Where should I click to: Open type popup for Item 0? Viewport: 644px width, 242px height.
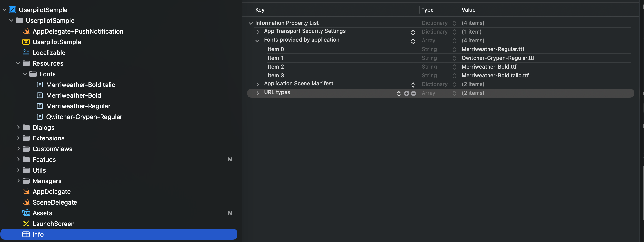(454, 50)
